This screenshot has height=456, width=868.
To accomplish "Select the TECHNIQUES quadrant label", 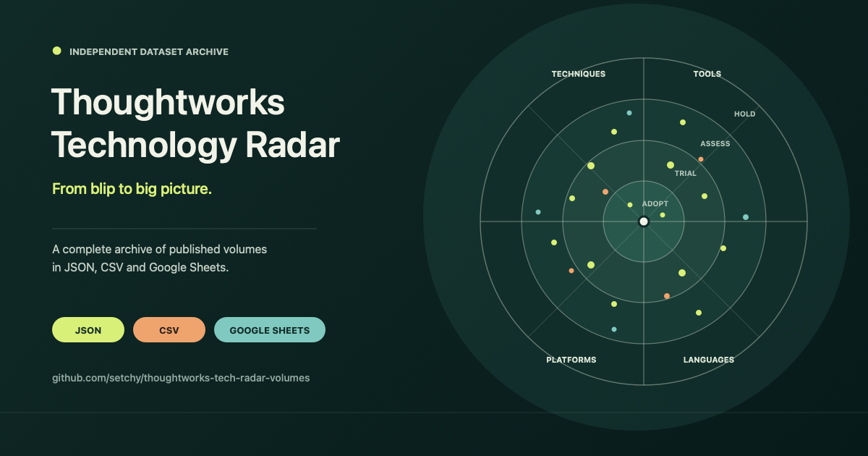I will click(579, 74).
